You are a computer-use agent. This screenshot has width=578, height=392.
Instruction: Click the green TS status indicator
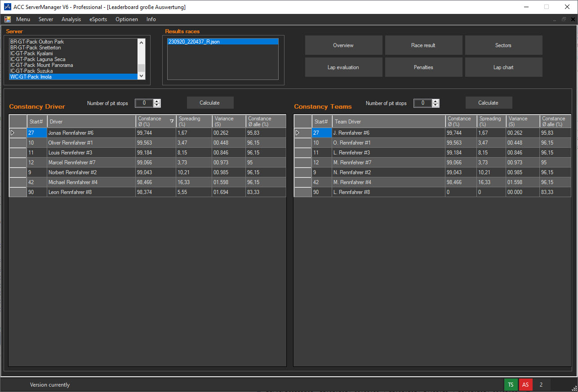point(511,385)
